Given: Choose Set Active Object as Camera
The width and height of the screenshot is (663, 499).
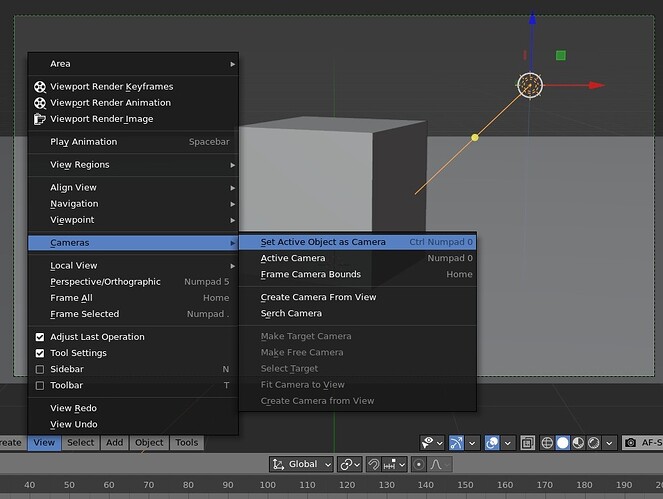Looking at the screenshot, I should 358,242.
